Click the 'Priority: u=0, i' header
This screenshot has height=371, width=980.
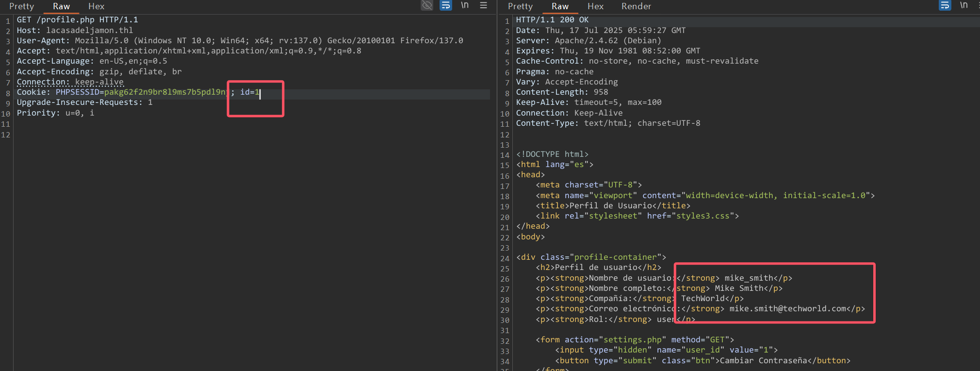tap(56, 113)
